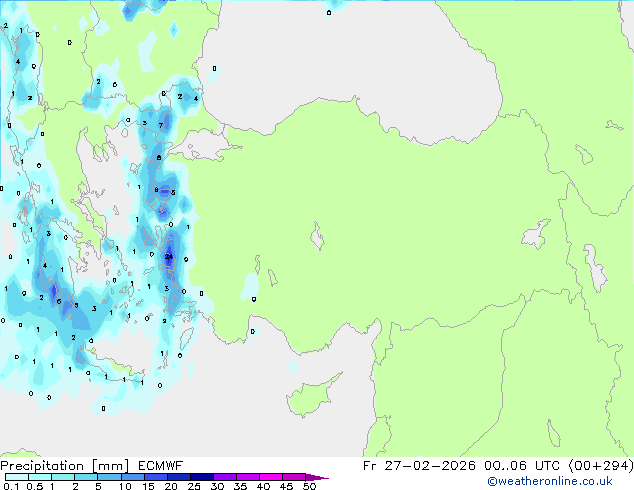Click the 45 mm legend color swatch
The width and height of the screenshot is (634, 490).
click(294, 477)
